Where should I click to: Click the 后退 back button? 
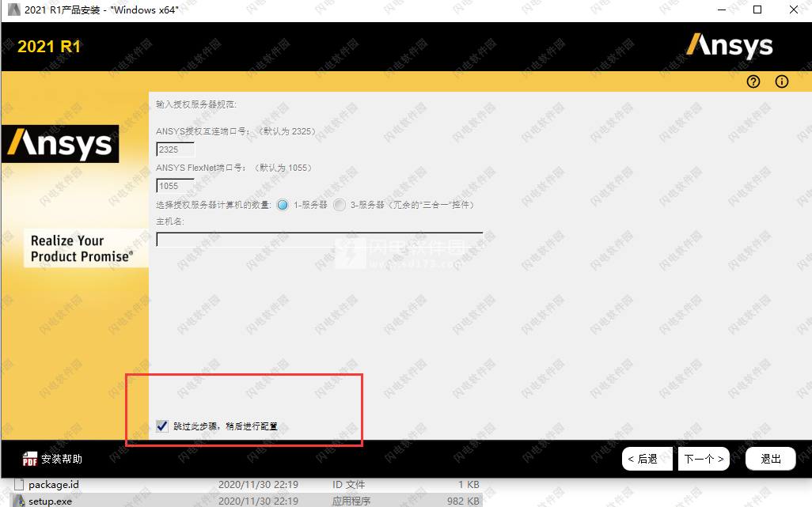point(647,459)
